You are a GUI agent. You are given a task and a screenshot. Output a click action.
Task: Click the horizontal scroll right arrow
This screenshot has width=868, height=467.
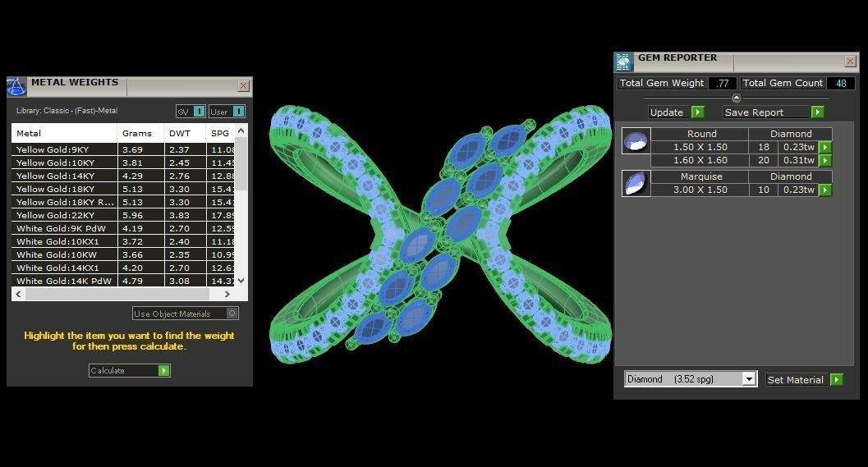pos(227,295)
